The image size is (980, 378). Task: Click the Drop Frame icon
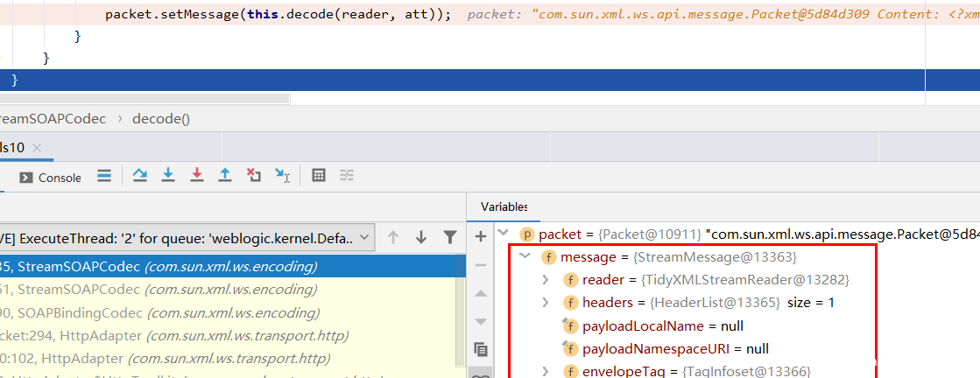253,175
